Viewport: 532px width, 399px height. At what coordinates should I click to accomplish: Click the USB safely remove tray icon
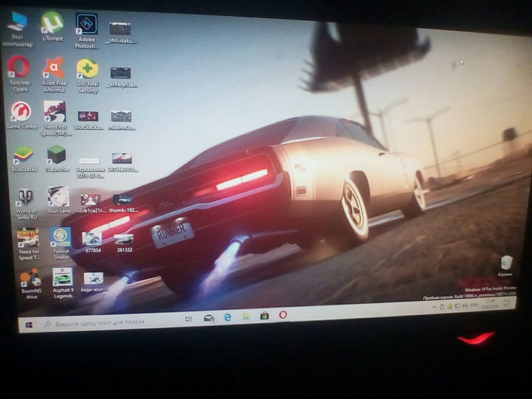pos(442,307)
